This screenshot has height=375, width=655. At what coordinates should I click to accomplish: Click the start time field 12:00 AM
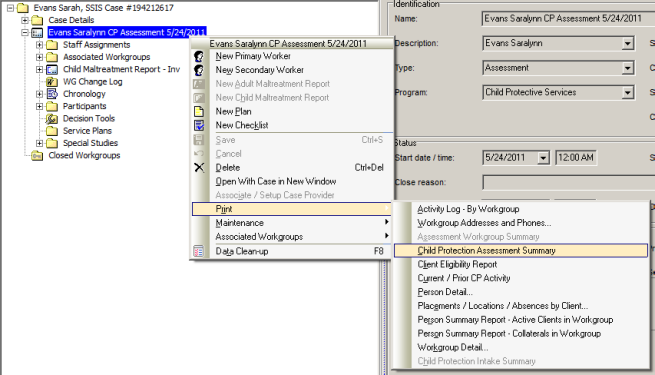576,158
